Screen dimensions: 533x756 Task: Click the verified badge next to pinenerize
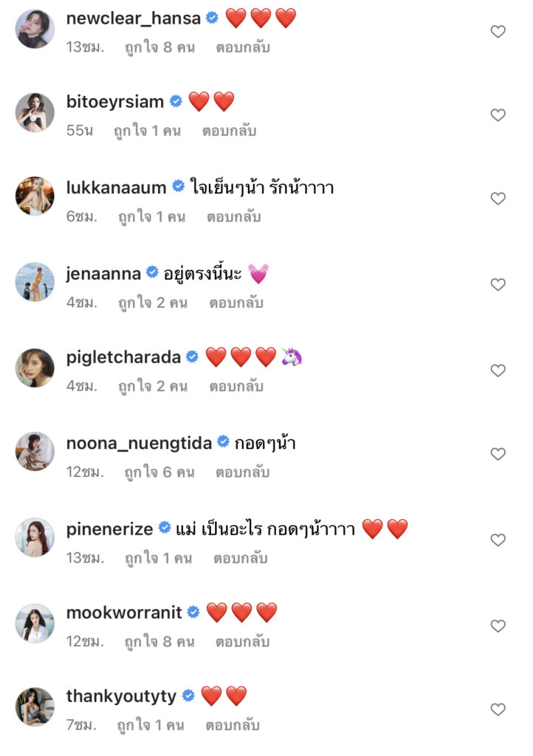click(165, 529)
